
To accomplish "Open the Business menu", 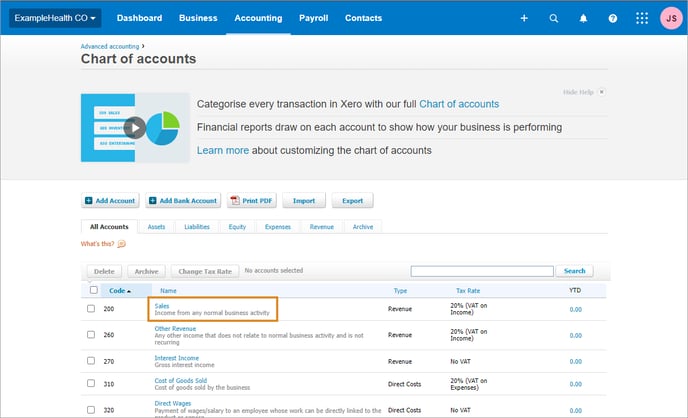I will 198,18.
